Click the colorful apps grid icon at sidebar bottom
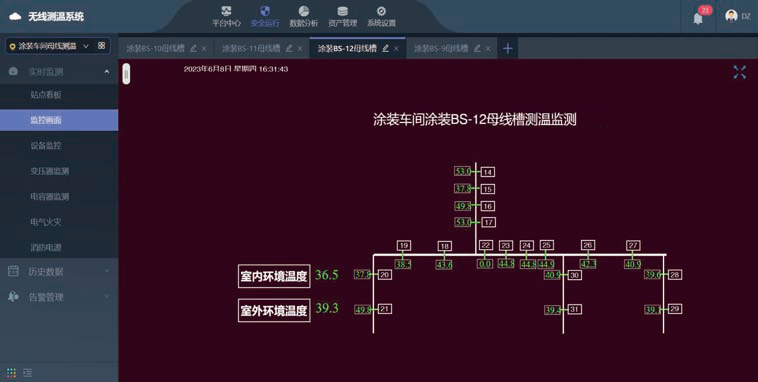The height and width of the screenshot is (382, 758). pyautogui.click(x=12, y=372)
